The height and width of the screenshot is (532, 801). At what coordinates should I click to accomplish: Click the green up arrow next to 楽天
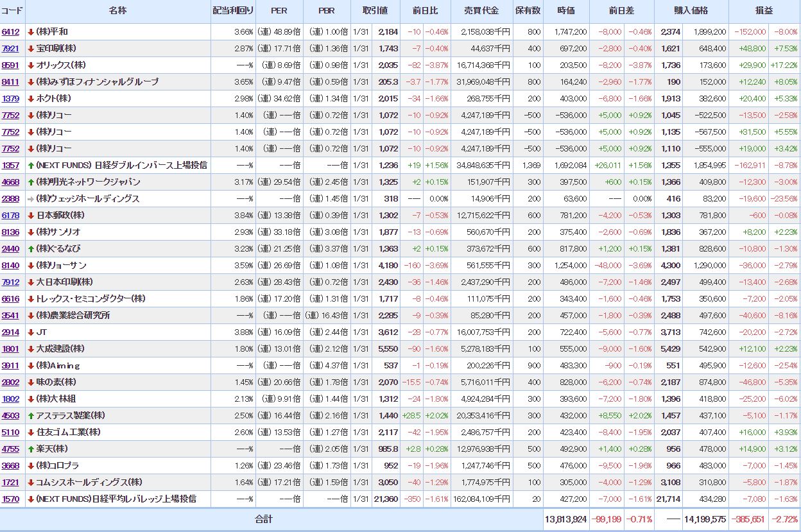(x=31, y=449)
